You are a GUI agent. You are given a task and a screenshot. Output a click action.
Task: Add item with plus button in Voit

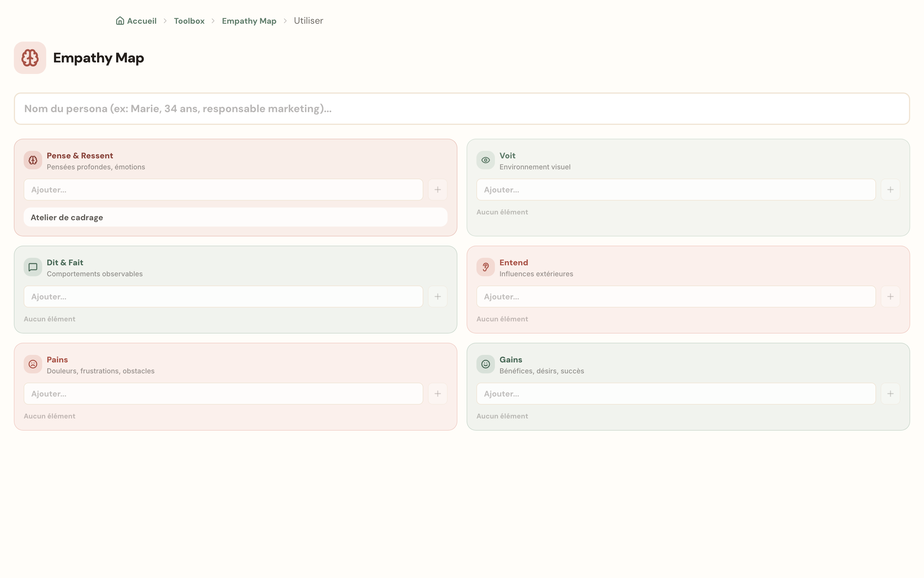(x=891, y=190)
